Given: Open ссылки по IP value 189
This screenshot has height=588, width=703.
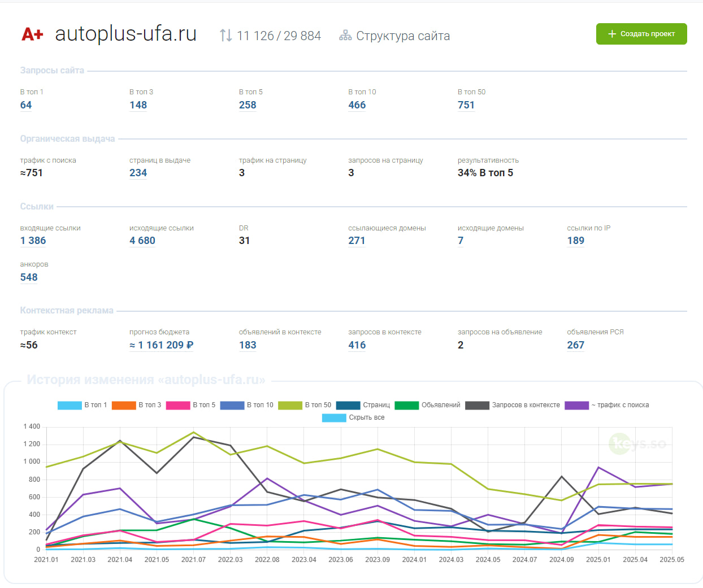Looking at the screenshot, I should pyautogui.click(x=576, y=241).
